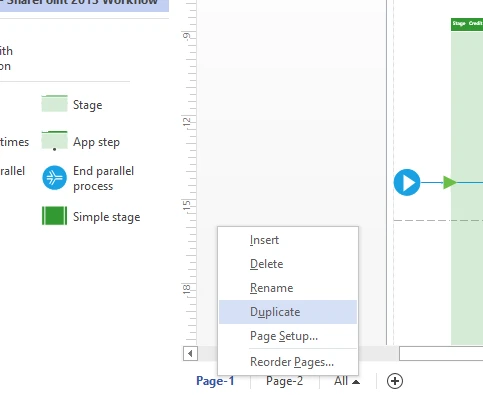This screenshot has height=395, width=483.
Task: Open Page Setup... from context menu
Action: point(288,336)
